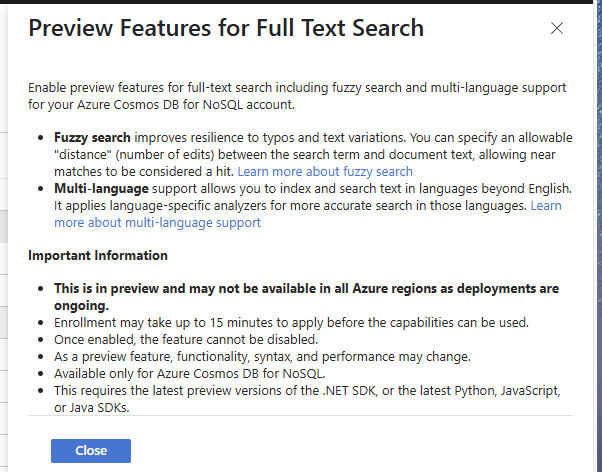This screenshot has height=472, width=602.
Task: Click As a preview feature, functionality line
Action: 262,356
